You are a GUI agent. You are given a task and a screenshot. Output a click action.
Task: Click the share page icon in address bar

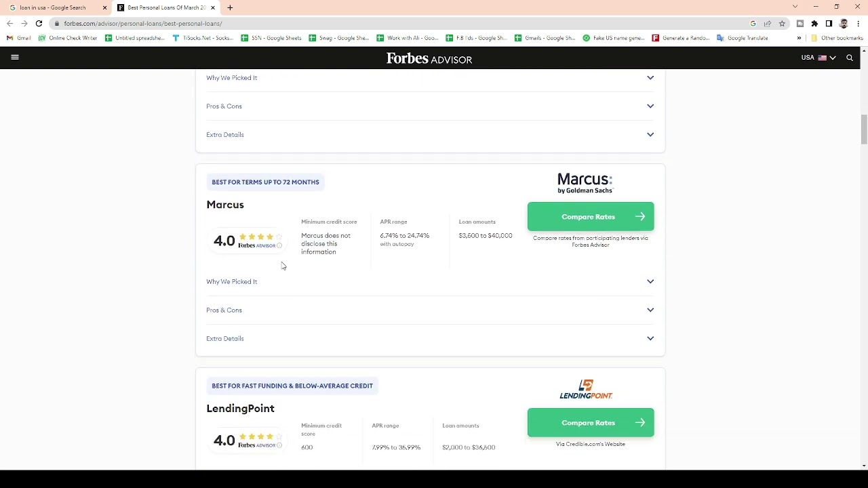767,24
